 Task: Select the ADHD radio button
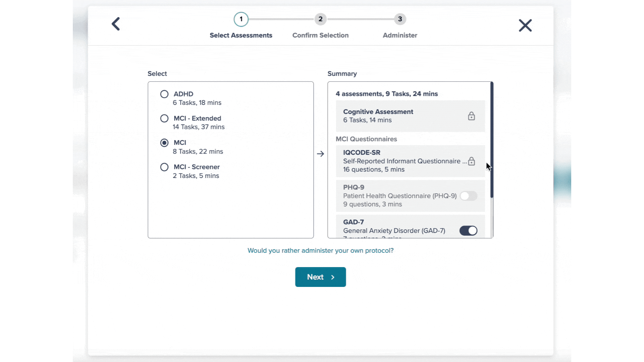(164, 94)
